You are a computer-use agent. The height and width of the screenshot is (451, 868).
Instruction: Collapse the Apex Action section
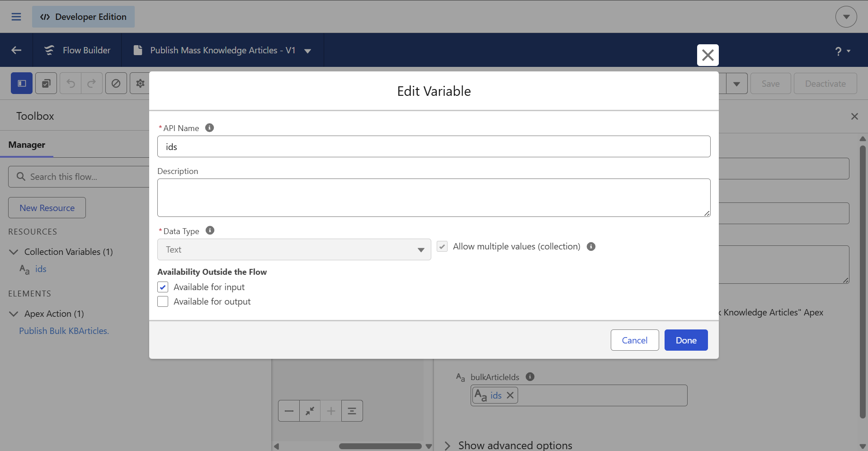point(14,314)
